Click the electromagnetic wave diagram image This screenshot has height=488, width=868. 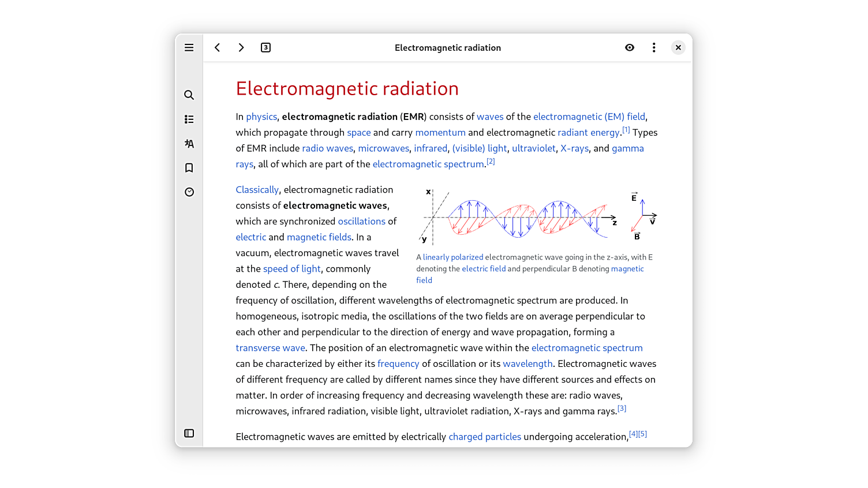[537, 216]
